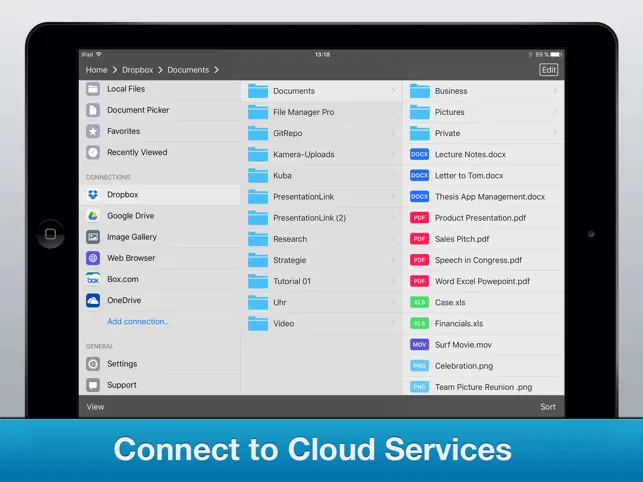Select the Google Drive icon

[x=93, y=216]
